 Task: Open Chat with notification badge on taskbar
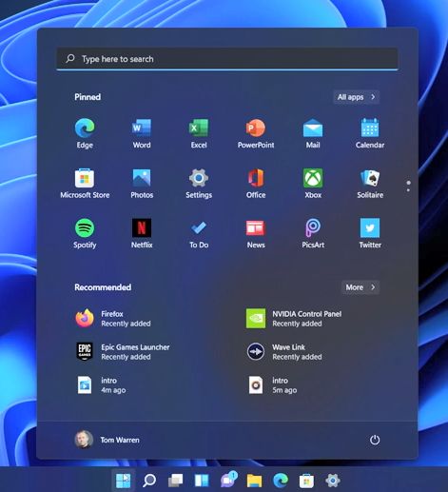click(228, 480)
